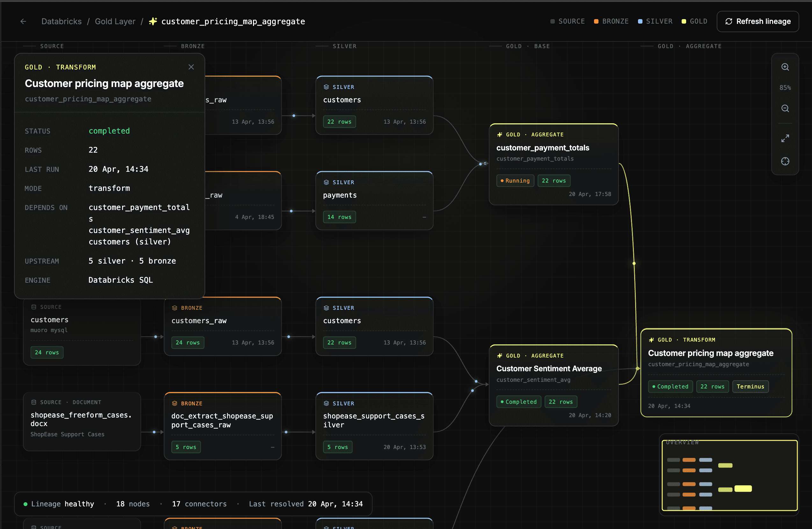Click the database icon on source customers node
812x529 pixels.
point(33,307)
